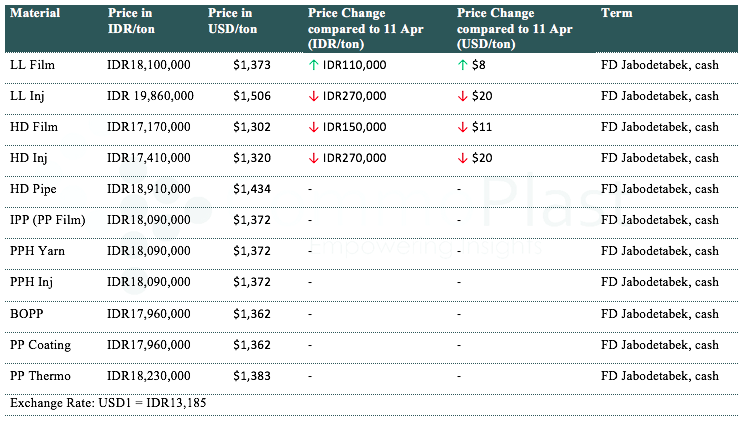Click the green up arrow beside $8

(463, 64)
